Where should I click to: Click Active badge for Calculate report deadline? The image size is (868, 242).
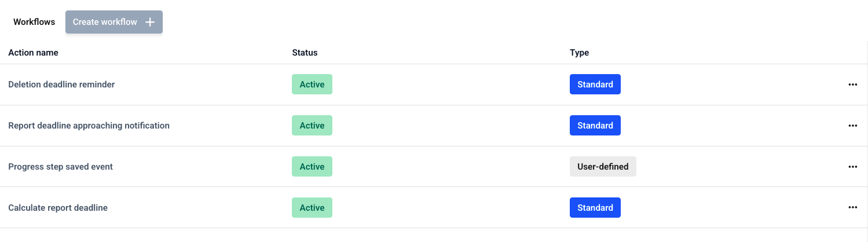(x=312, y=208)
